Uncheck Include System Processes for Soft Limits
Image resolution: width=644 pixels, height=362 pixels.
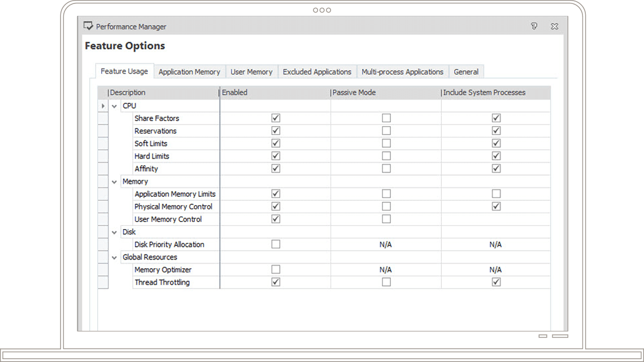coord(496,143)
